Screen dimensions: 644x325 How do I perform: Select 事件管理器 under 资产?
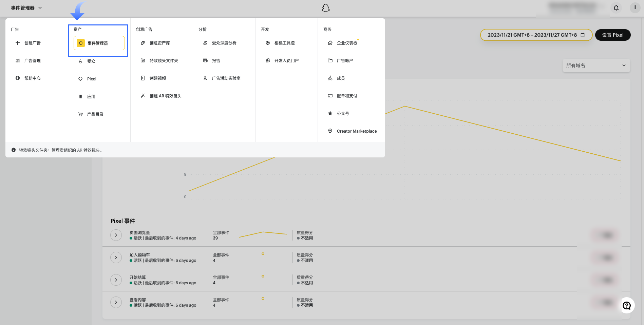99,43
